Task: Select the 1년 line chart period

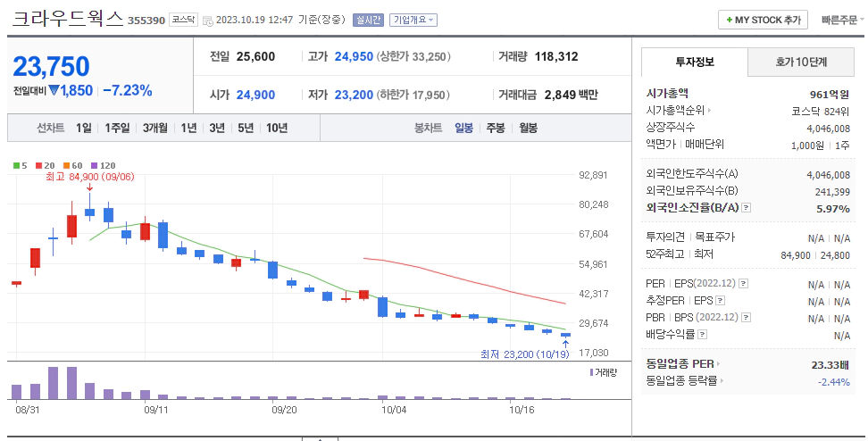Action: pos(188,128)
